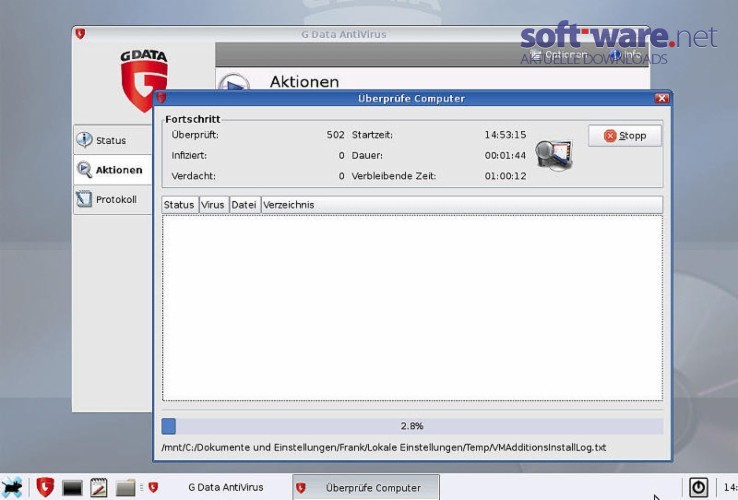The height and width of the screenshot is (500, 738).
Task: Stop the scan with the Stopp button
Action: point(625,136)
